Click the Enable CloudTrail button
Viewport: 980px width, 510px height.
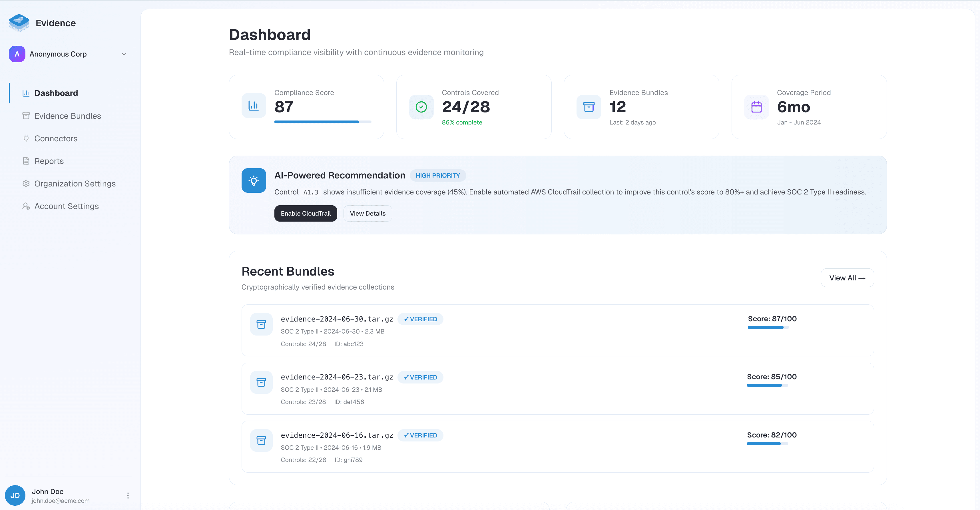pyautogui.click(x=306, y=213)
